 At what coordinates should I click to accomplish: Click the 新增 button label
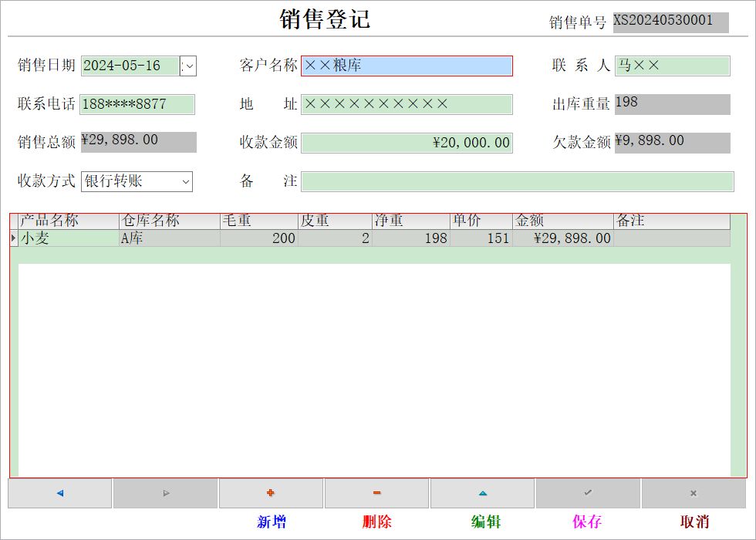[272, 521]
